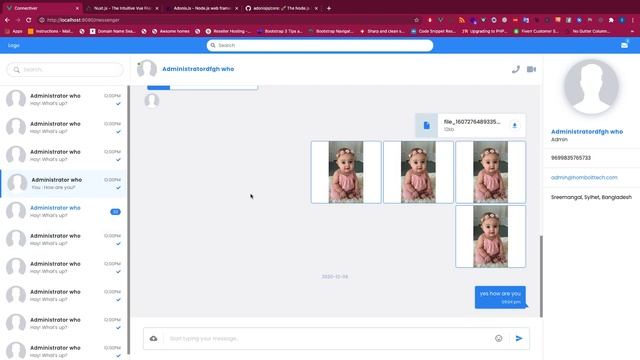The height and width of the screenshot is (360, 640).
Task: Open the large profile picture in right panel
Action: pos(591,87)
